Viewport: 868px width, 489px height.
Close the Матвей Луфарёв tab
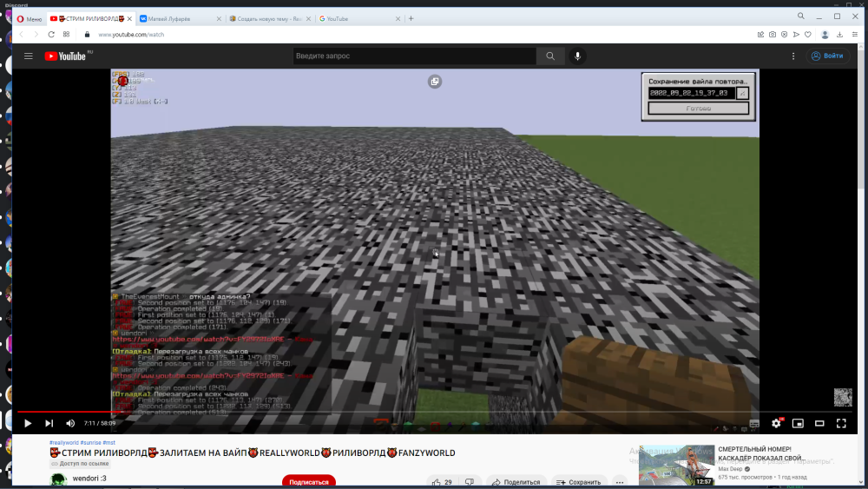[x=219, y=19]
